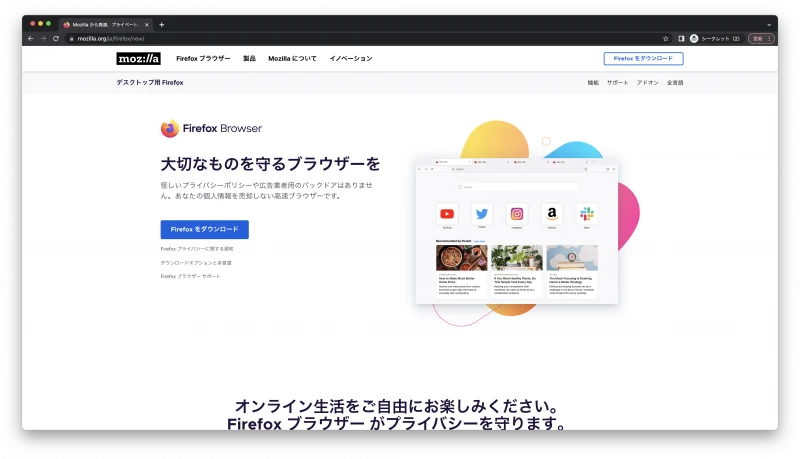The image size is (800, 459).
Task: Click the オンライン生活をご自由にお楽しみください heading
Action: (x=396, y=406)
